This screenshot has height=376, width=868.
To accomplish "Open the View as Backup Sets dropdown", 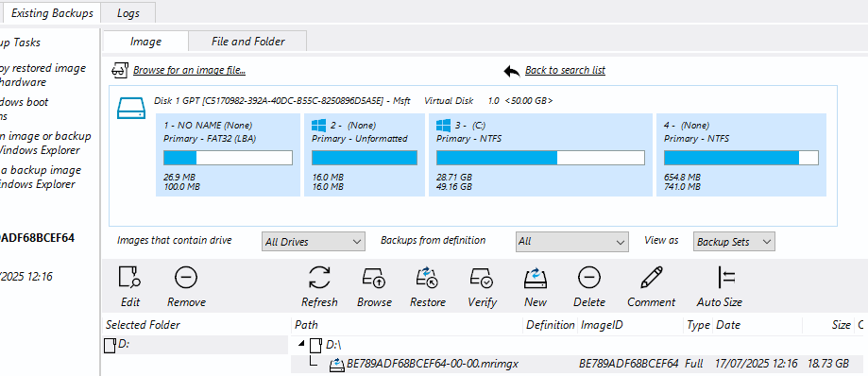I will click(x=734, y=242).
